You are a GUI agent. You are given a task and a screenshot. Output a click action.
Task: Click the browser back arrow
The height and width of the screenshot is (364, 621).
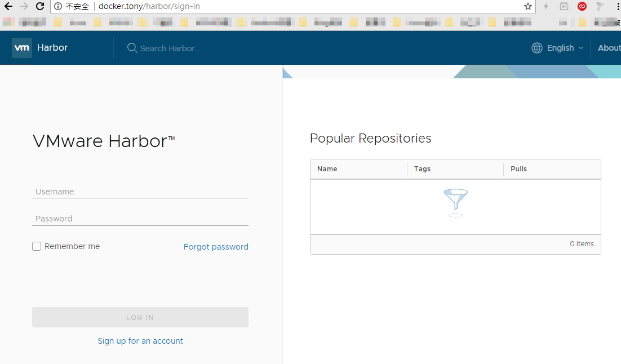(8, 6)
